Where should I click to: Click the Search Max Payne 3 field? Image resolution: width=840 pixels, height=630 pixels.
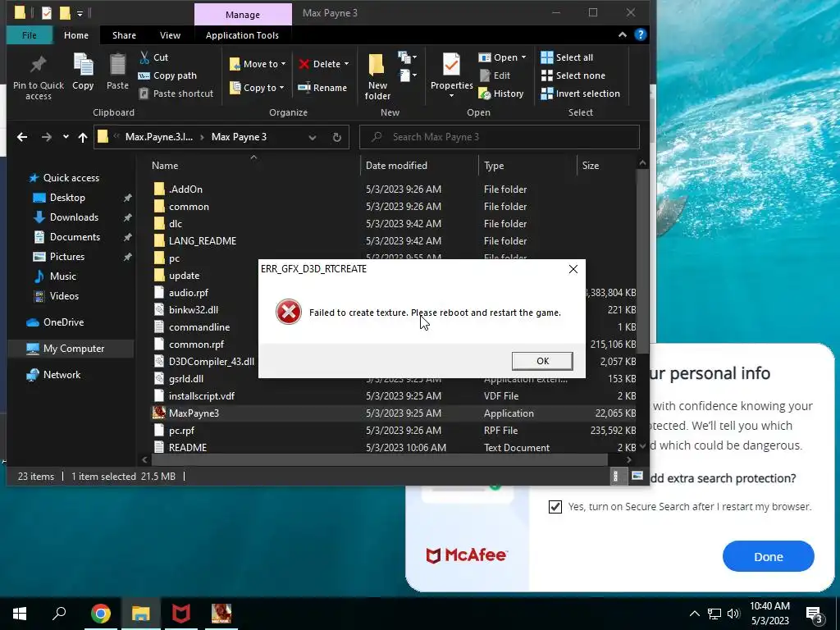tap(500, 137)
